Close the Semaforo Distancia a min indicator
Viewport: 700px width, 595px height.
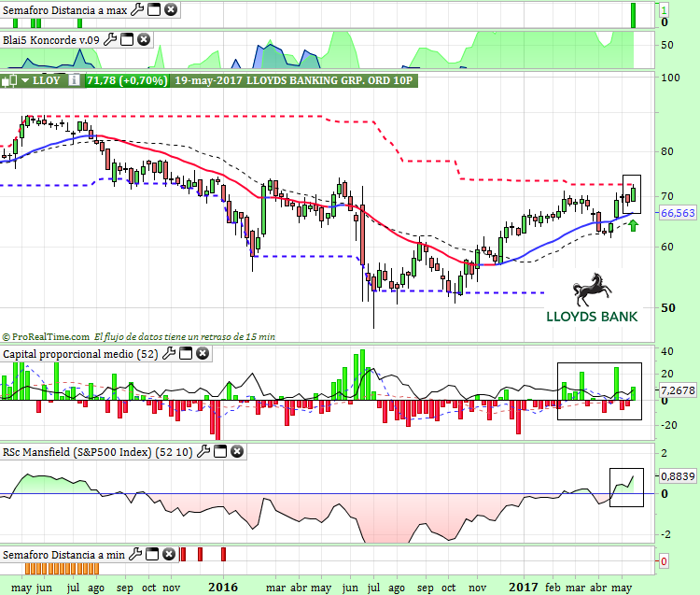[x=168, y=554]
